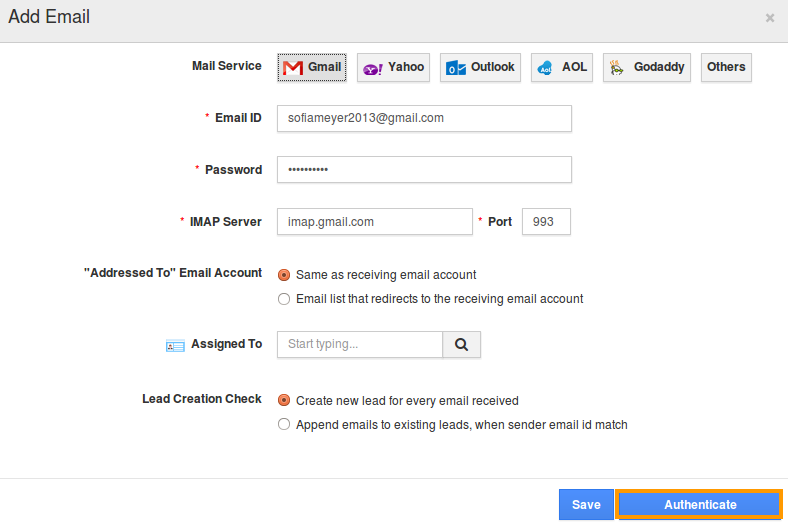Click the contact card icon near Assigned To
The image size is (788, 523).
click(175, 345)
